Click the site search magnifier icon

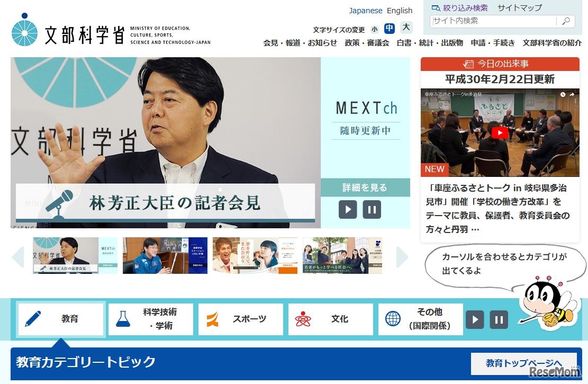pos(565,22)
